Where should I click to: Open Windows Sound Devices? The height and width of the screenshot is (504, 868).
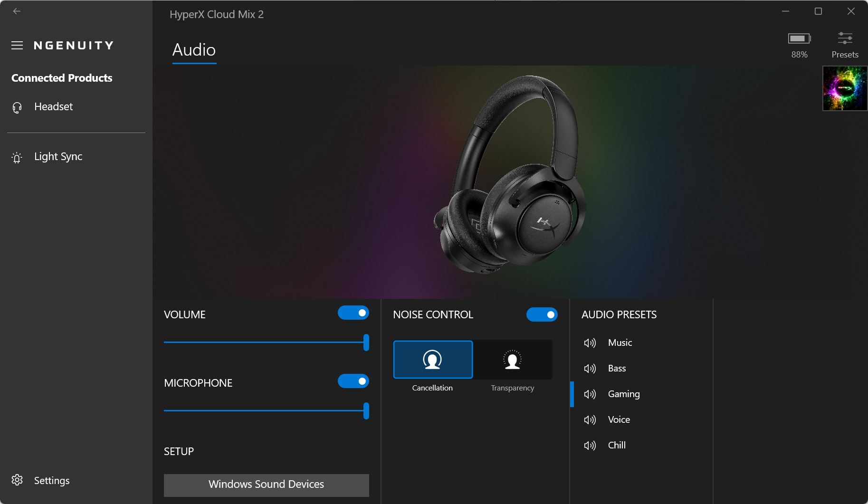[x=267, y=485]
